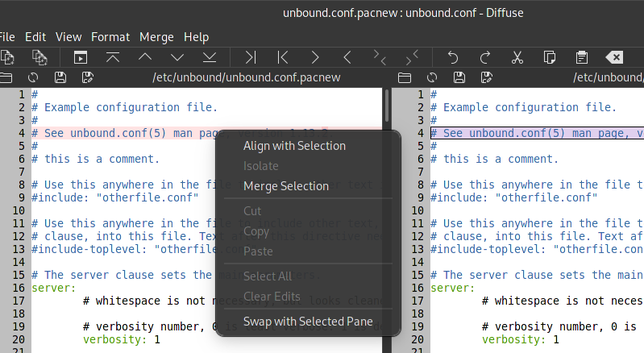Click Merge From Left Then Right icon
Image resolution: width=644 pixels, height=353 pixels.
coord(380,57)
